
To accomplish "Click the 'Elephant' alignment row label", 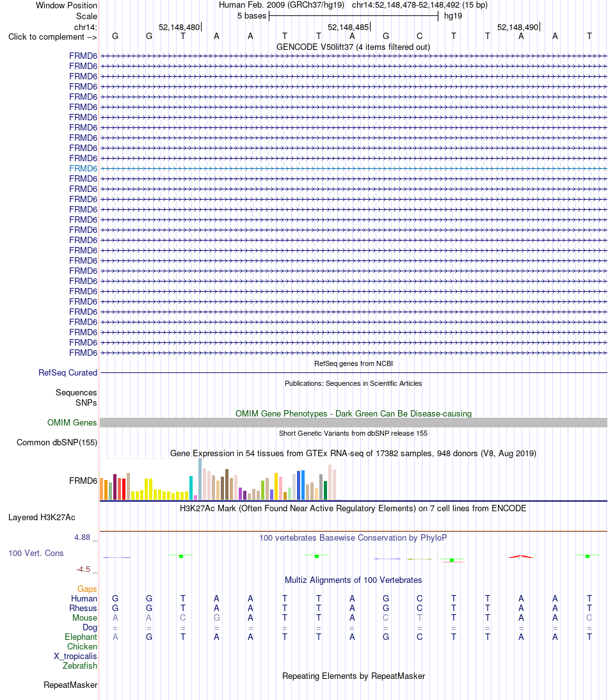I will point(81,637).
